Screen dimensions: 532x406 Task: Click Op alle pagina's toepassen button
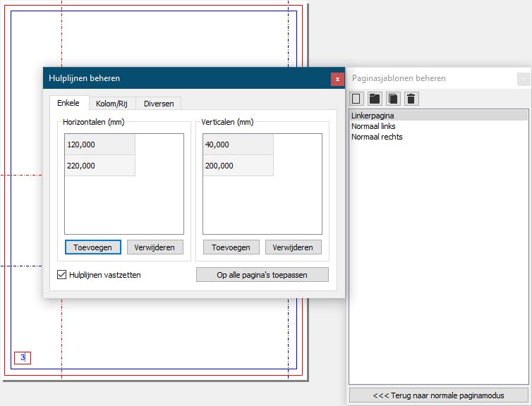(262, 274)
